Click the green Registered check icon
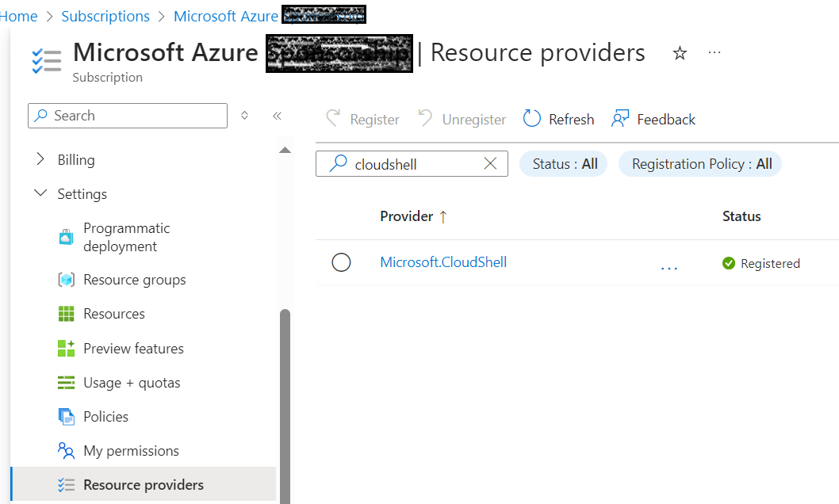Screen dimensions: 839x504 point(728,263)
